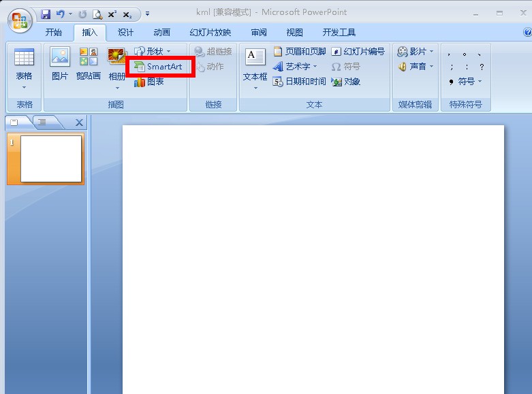This screenshot has height=394, width=532.
Task: Switch to the 审阅 tab
Action: point(259,33)
